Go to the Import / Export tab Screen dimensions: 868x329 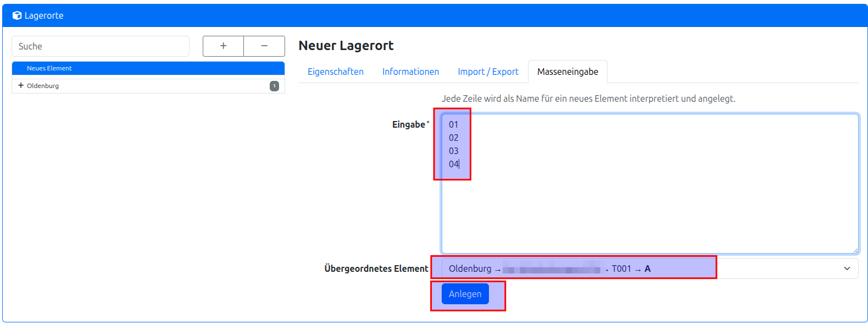[x=488, y=72]
